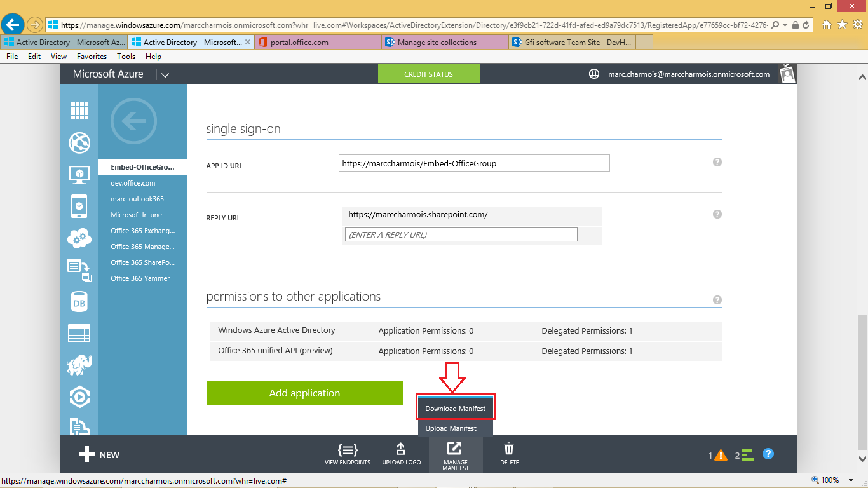
Task: Open browser Favorites star icon
Action: coord(842,25)
